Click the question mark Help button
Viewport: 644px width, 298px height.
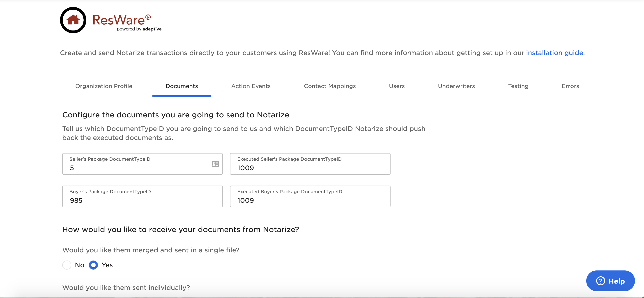pyautogui.click(x=610, y=281)
